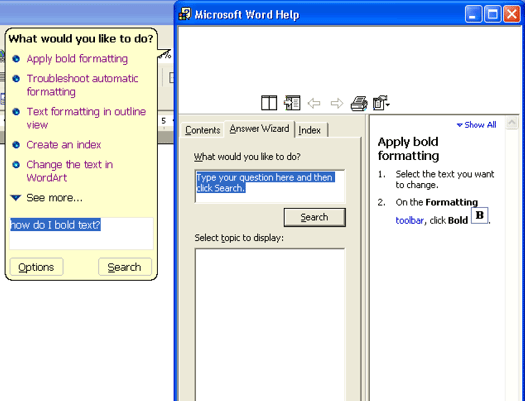Open Options in the Office Assistant balloon

[x=36, y=267]
